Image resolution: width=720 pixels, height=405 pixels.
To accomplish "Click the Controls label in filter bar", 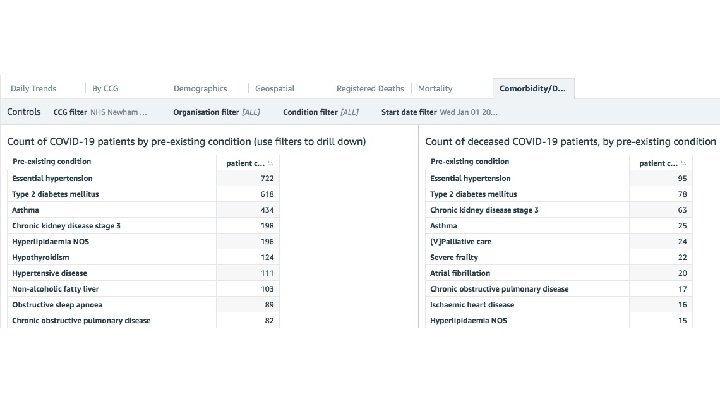I will tap(24, 112).
